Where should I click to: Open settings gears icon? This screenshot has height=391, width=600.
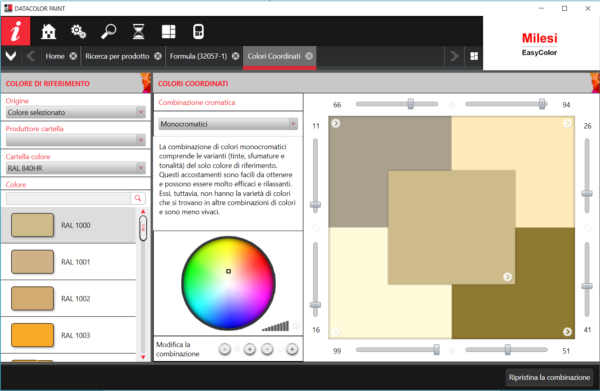pos(78,31)
